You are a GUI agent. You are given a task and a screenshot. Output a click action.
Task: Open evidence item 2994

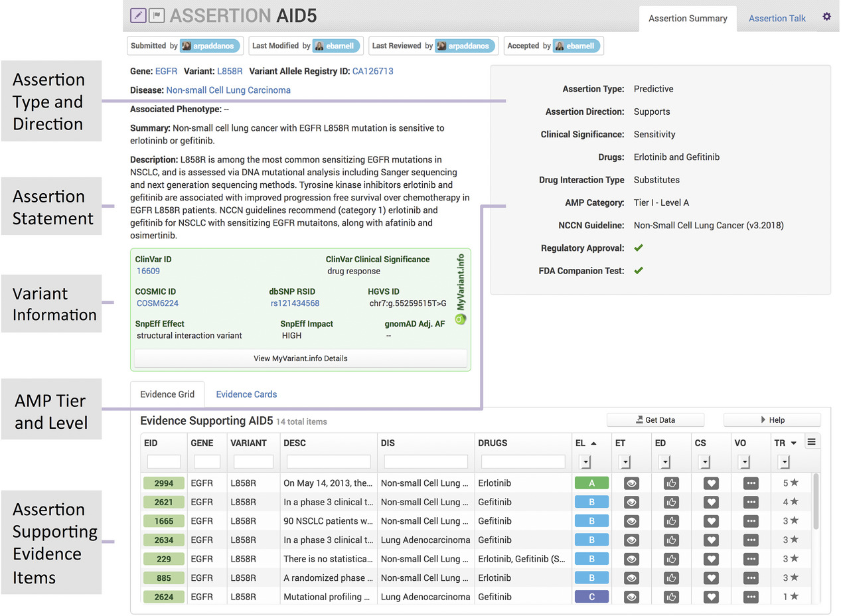pyautogui.click(x=164, y=484)
